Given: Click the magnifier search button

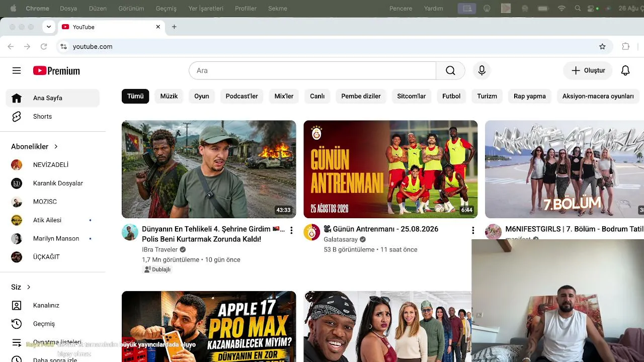Looking at the screenshot, I should click(x=450, y=70).
